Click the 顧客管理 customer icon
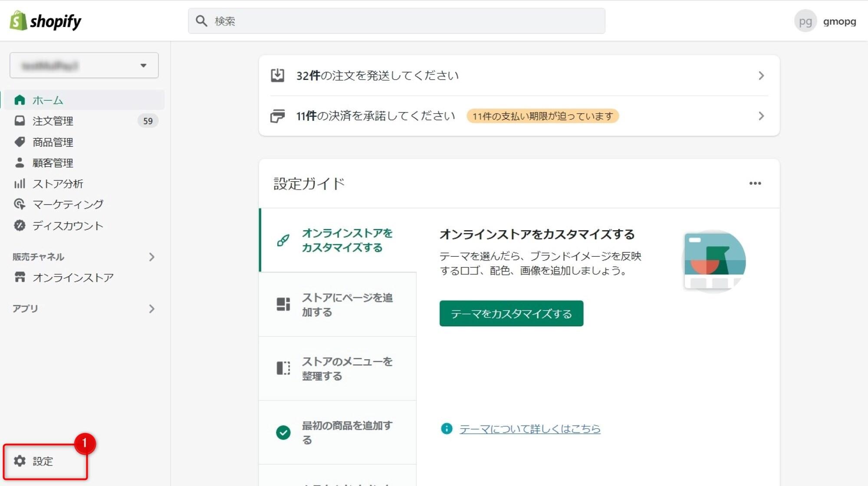Screen dimensions: 868x486 [x=20, y=163]
